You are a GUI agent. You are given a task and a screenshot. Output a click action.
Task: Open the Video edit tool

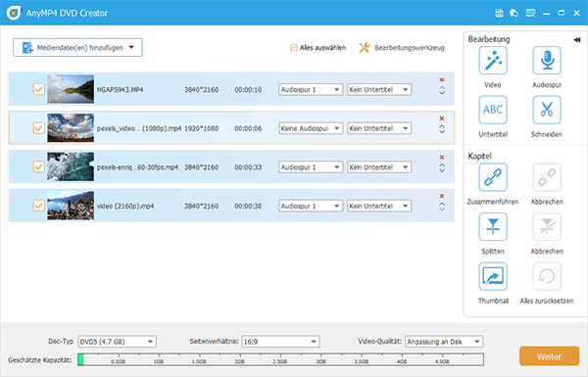(x=493, y=61)
